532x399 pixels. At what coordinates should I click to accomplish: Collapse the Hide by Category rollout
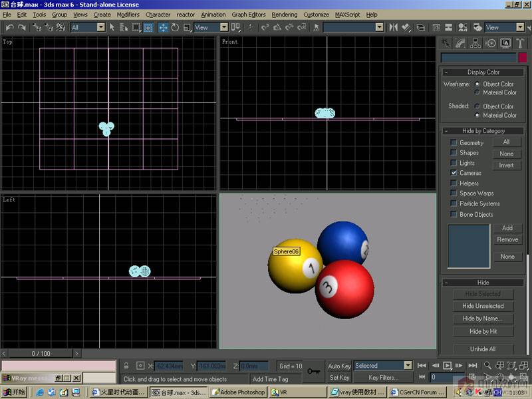coord(483,131)
